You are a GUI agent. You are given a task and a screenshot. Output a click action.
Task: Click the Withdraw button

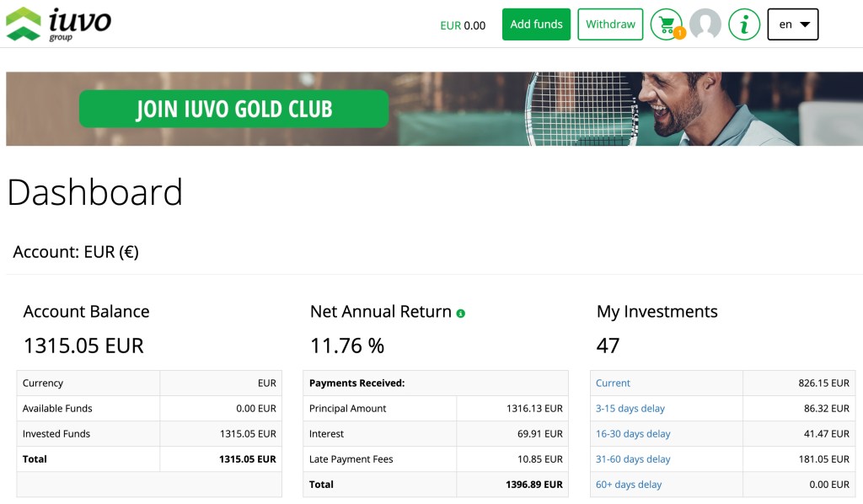click(610, 24)
